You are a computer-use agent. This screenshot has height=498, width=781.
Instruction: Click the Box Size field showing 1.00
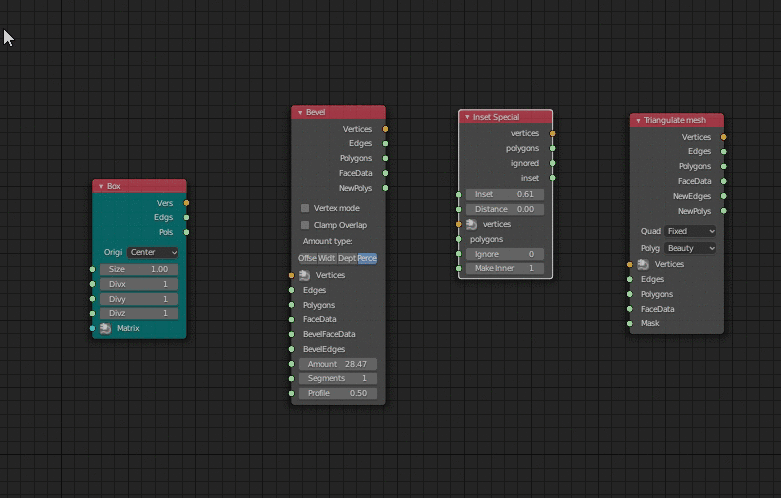pos(139,269)
